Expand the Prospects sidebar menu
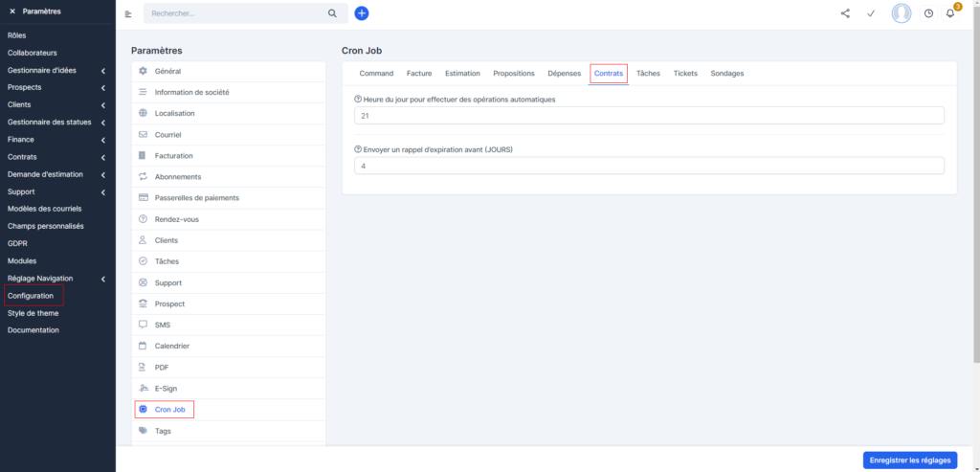The image size is (980, 472). click(103, 88)
